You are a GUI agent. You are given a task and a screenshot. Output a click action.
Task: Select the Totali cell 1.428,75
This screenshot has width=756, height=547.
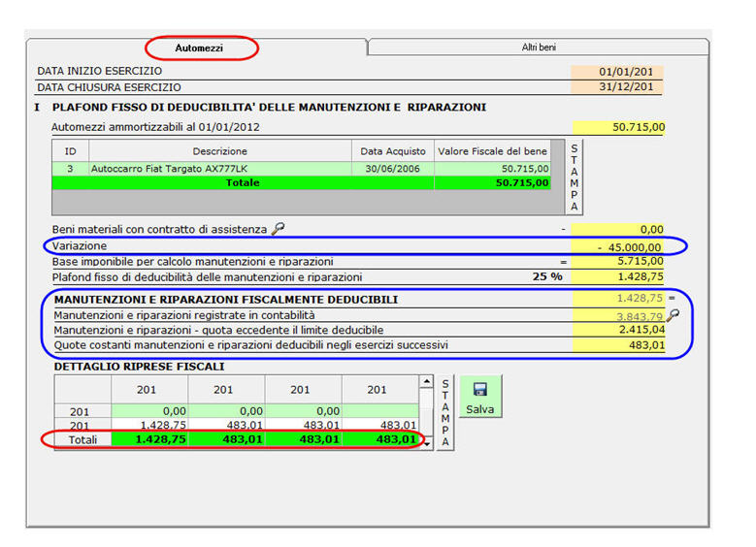(149, 439)
